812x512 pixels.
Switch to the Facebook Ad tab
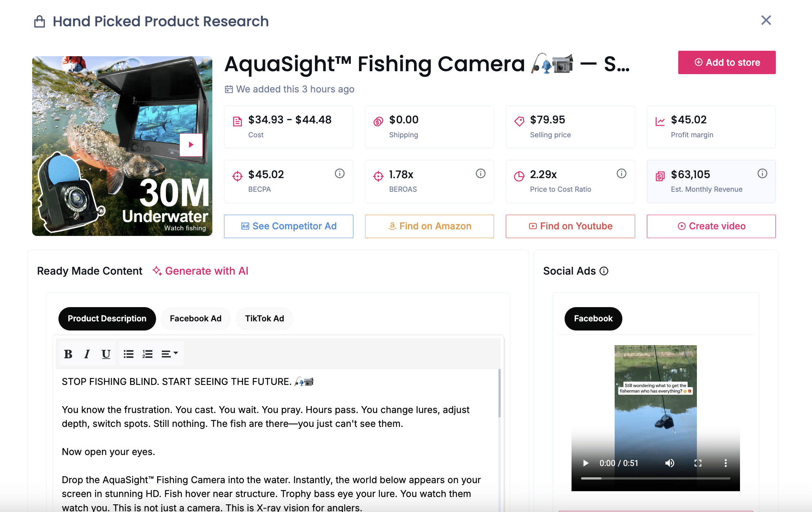[x=195, y=318]
